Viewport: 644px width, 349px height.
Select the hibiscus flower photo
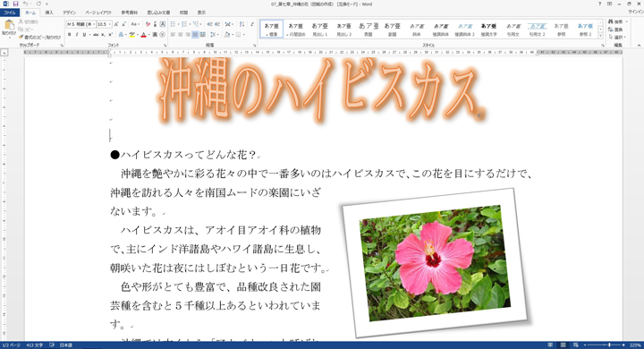point(436,263)
